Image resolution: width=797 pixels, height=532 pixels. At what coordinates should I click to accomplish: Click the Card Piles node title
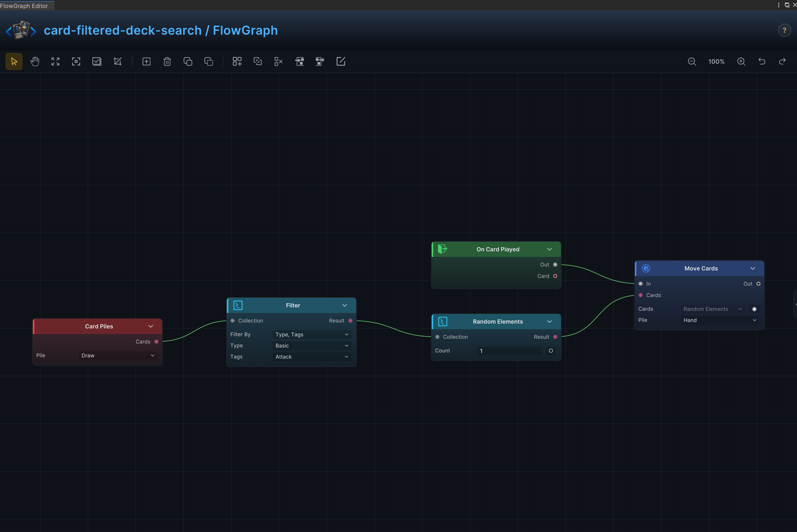pos(99,326)
